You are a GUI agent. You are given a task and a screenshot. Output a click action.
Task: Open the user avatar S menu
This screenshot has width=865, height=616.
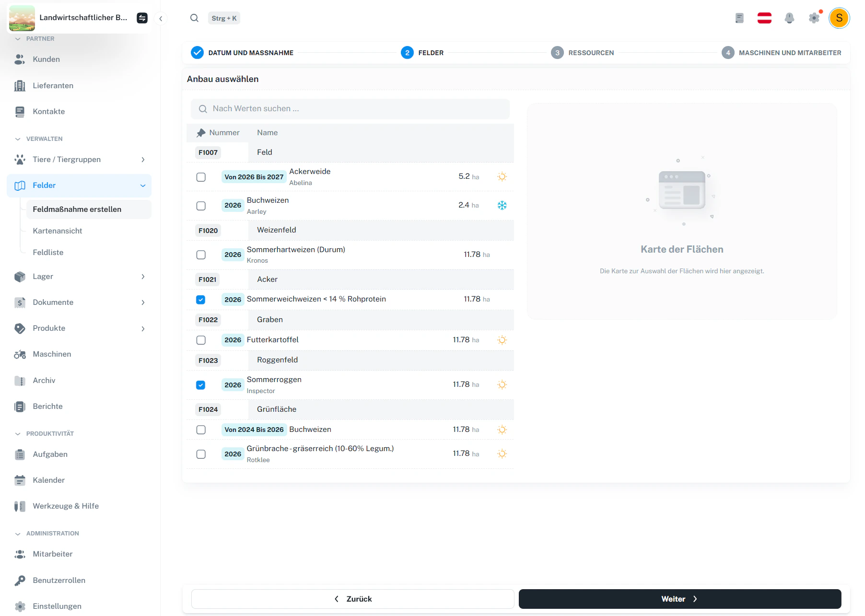click(x=839, y=18)
